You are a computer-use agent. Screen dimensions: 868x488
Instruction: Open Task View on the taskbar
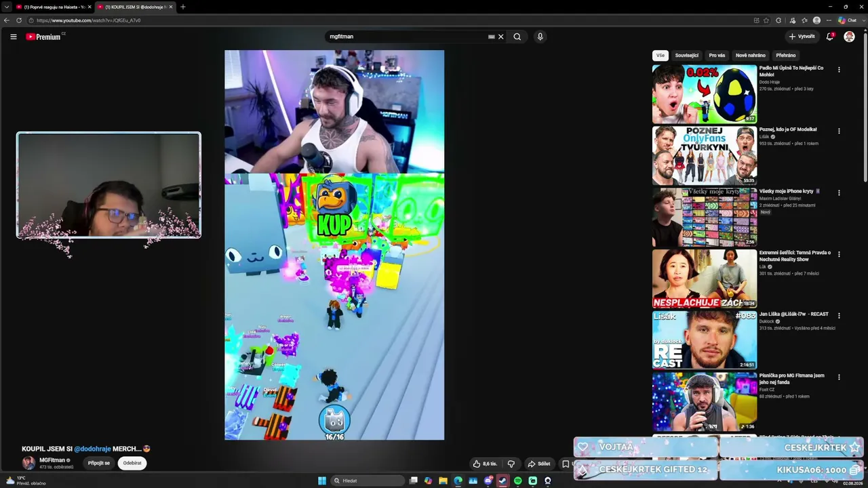[414, 481]
